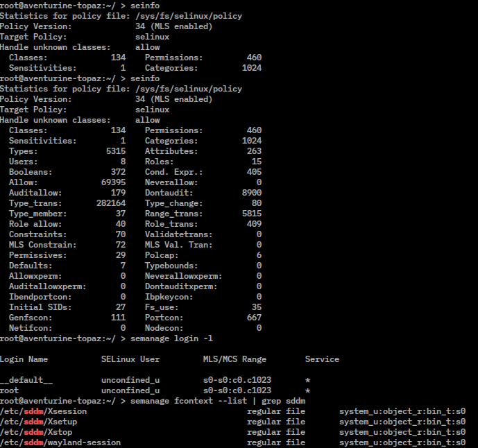Click the "Types:" label in seinfo output

pyautogui.click(x=23, y=151)
